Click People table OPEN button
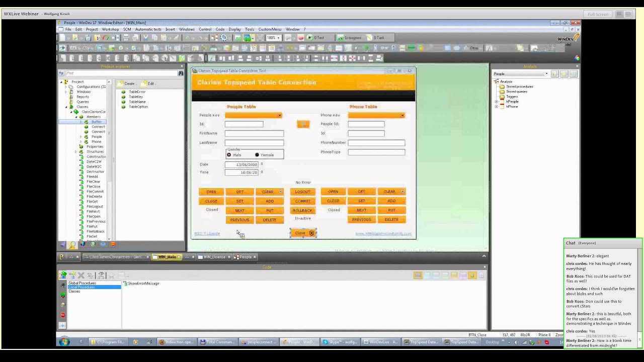The height and width of the screenshot is (362, 644). [211, 192]
